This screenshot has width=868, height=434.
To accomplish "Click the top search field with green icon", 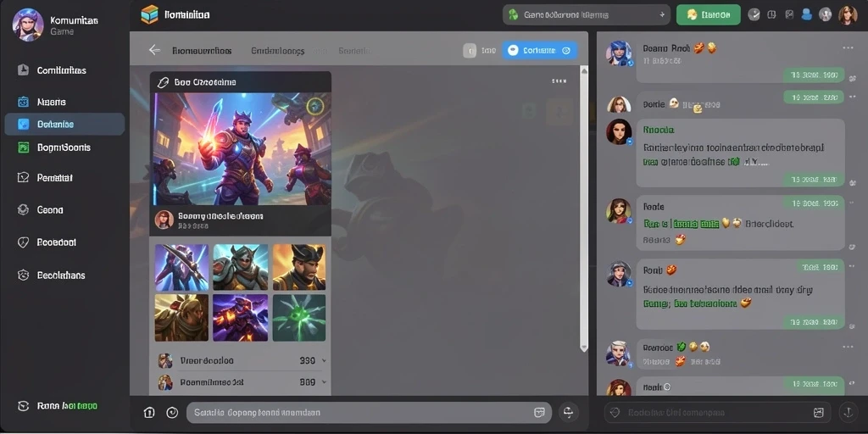I will pos(587,15).
